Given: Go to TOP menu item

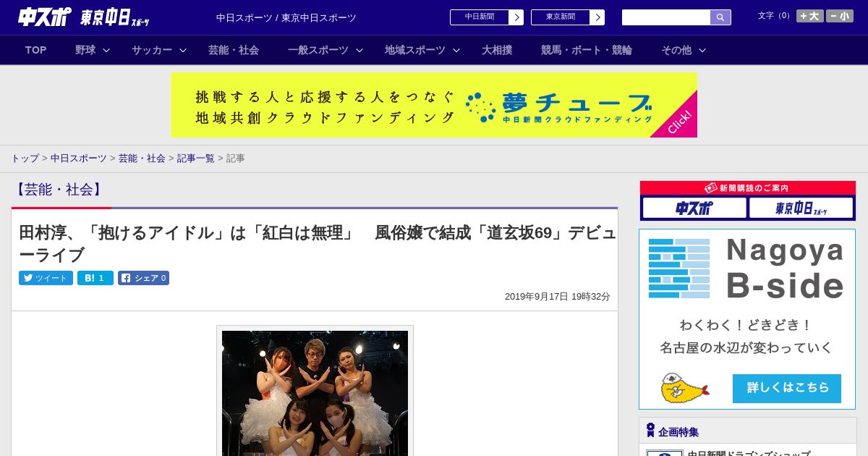Looking at the screenshot, I should [36, 50].
